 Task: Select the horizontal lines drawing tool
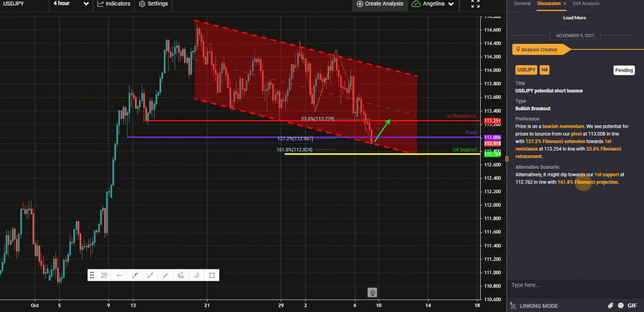point(104,275)
